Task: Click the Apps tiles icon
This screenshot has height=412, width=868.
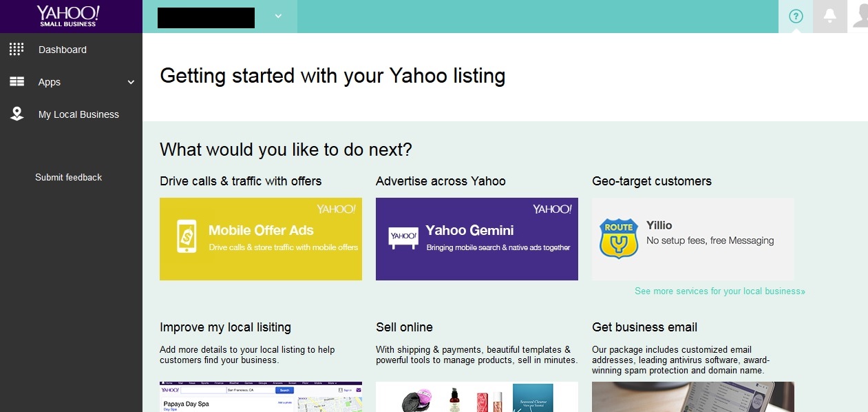Action: tap(17, 82)
